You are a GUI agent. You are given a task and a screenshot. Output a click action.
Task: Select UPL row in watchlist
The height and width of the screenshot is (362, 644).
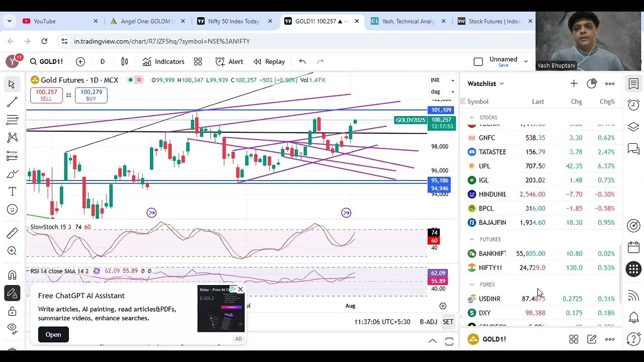[x=541, y=166]
